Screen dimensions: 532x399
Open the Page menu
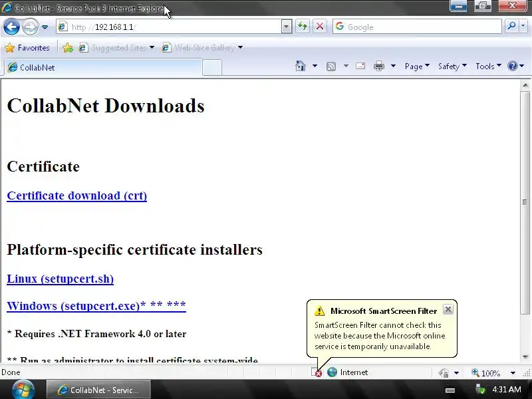417,66
